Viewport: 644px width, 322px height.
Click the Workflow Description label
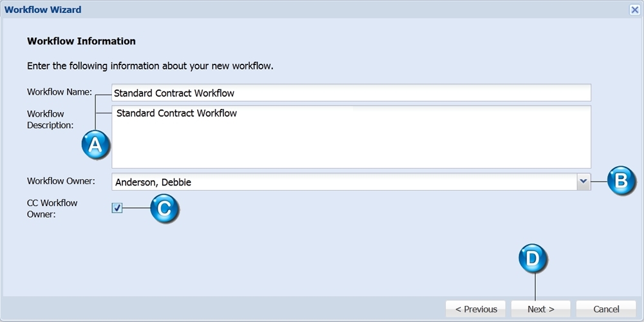(50, 120)
